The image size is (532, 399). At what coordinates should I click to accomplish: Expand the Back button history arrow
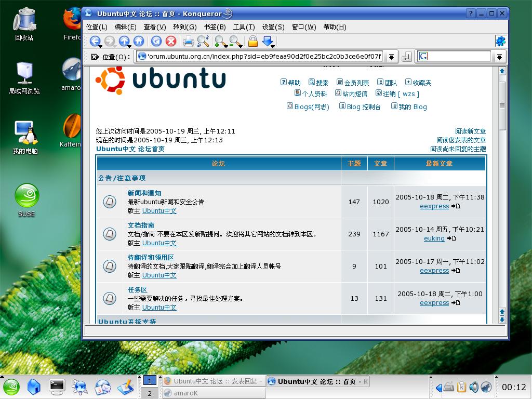click(x=100, y=46)
